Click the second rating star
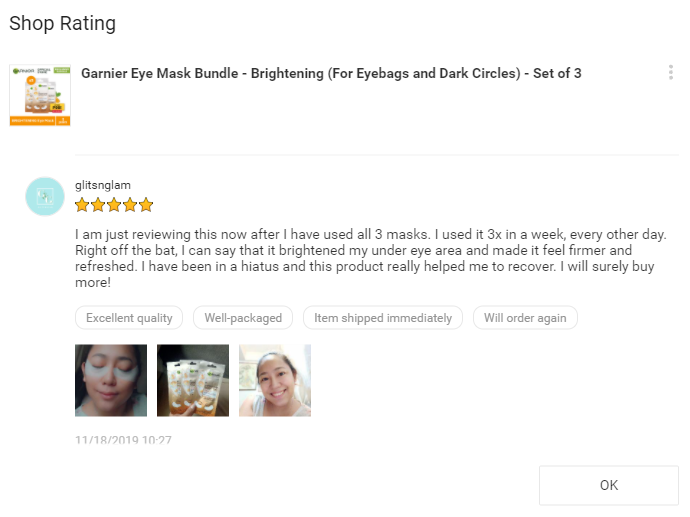The image size is (690, 517). pyautogui.click(x=98, y=205)
